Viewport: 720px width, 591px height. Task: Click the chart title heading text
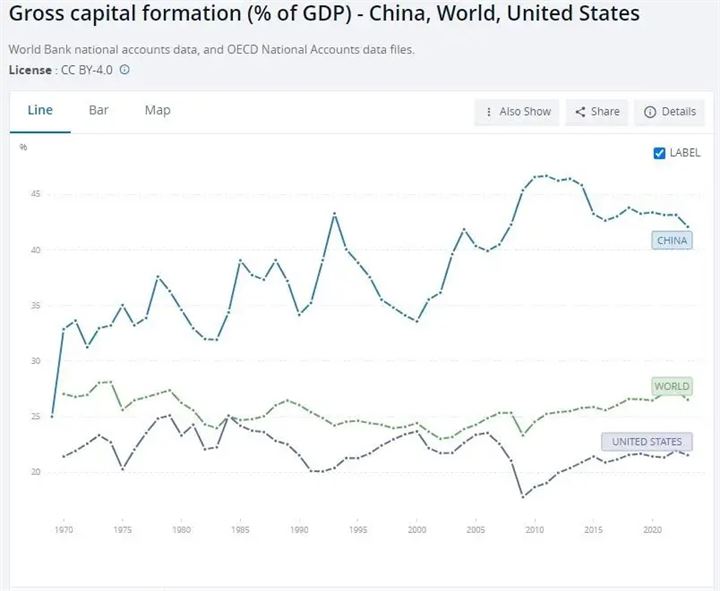coord(324,16)
